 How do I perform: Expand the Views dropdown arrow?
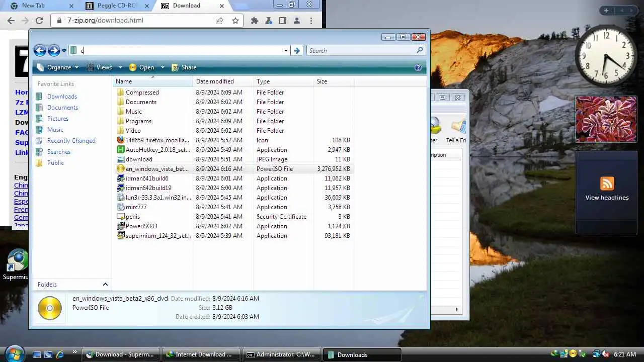120,67
